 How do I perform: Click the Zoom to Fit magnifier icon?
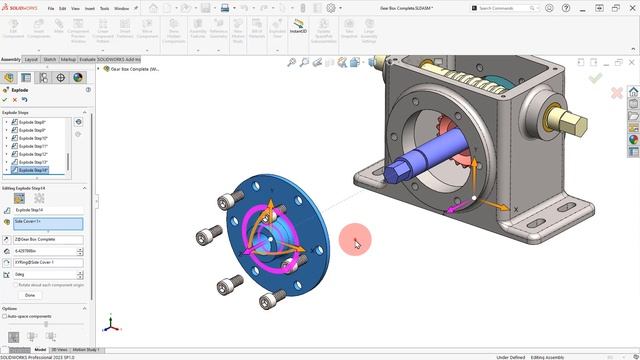[x=291, y=62]
